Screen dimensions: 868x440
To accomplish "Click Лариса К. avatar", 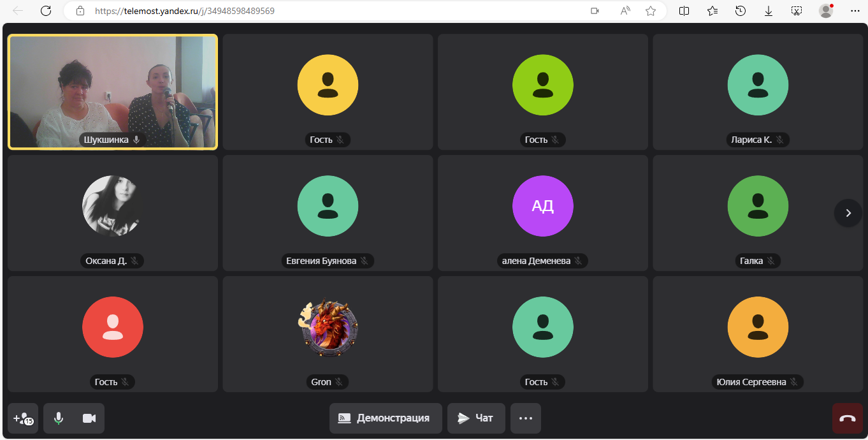I will (758, 85).
